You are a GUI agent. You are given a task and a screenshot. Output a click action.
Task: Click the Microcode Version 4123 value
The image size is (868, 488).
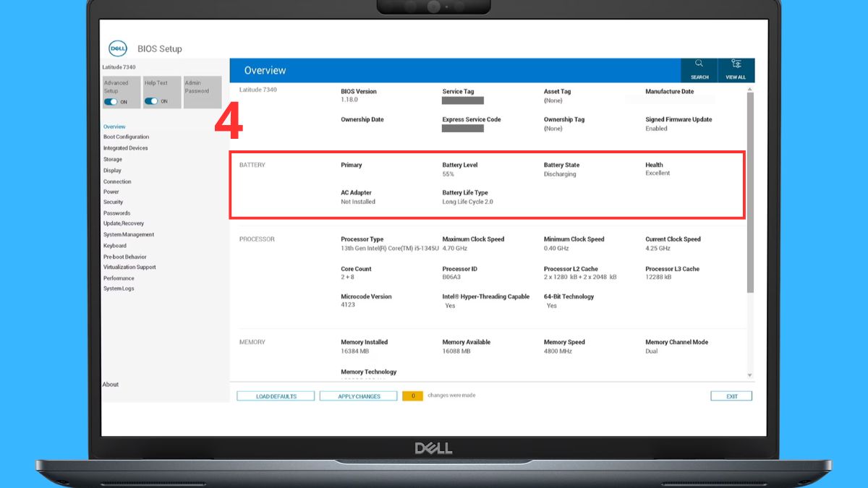348,305
